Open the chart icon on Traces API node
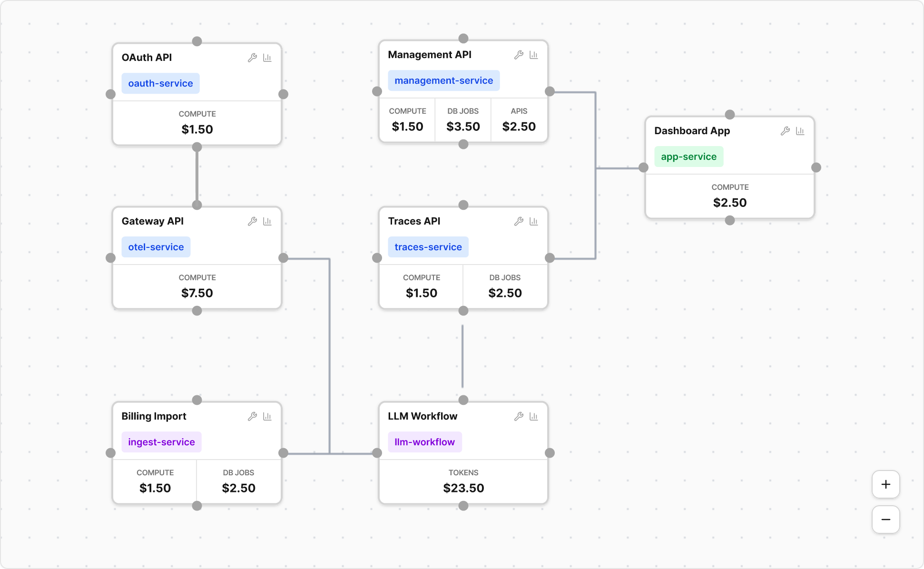The height and width of the screenshot is (569, 924). point(534,221)
